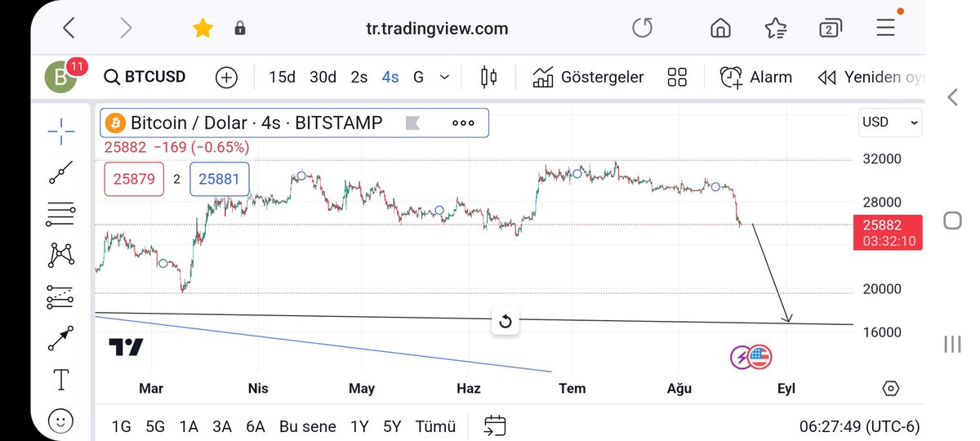
Task: Click the chart reset circular arrow button
Action: 505,321
